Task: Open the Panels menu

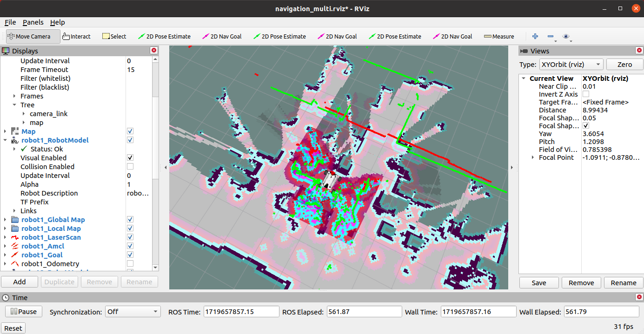Action: click(x=33, y=22)
